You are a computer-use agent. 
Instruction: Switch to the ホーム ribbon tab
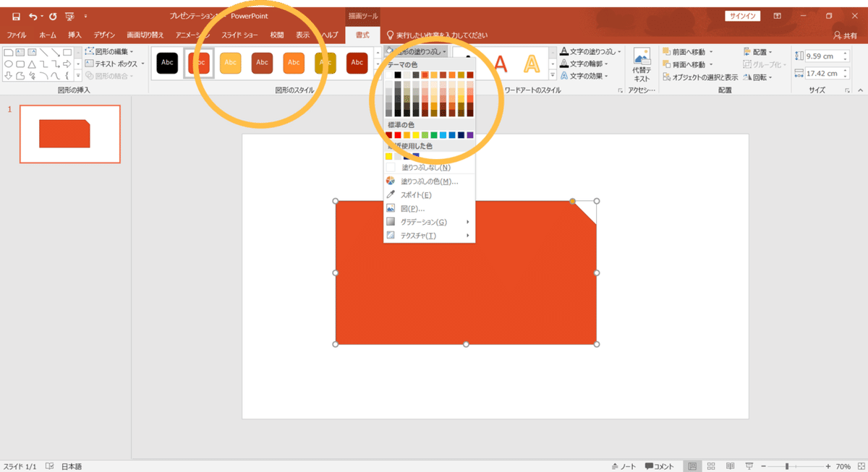(x=46, y=34)
